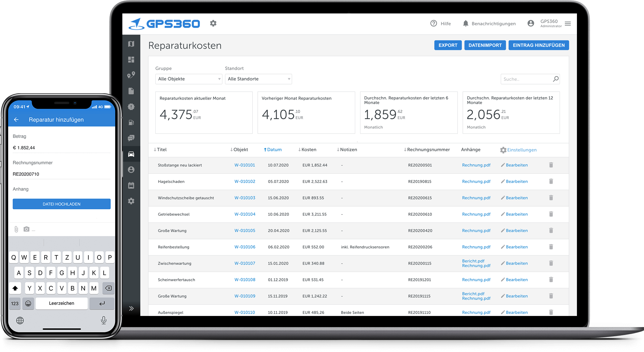Open the document reports sidebar icon
Image resolution: width=644 pixels, height=352 pixels.
(x=131, y=91)
